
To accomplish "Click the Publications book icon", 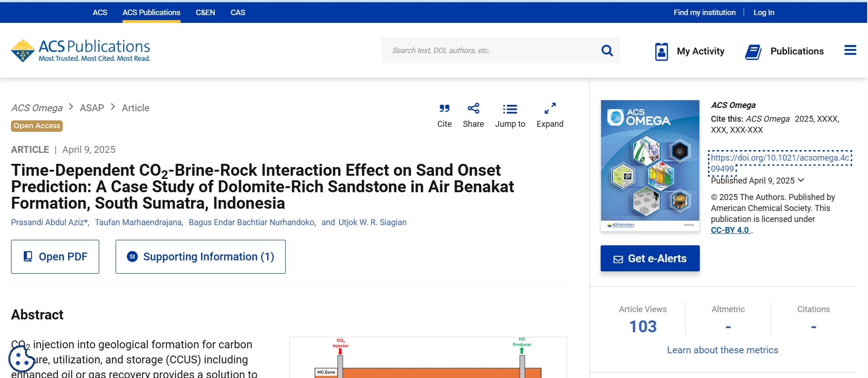I will click(753, 52).
